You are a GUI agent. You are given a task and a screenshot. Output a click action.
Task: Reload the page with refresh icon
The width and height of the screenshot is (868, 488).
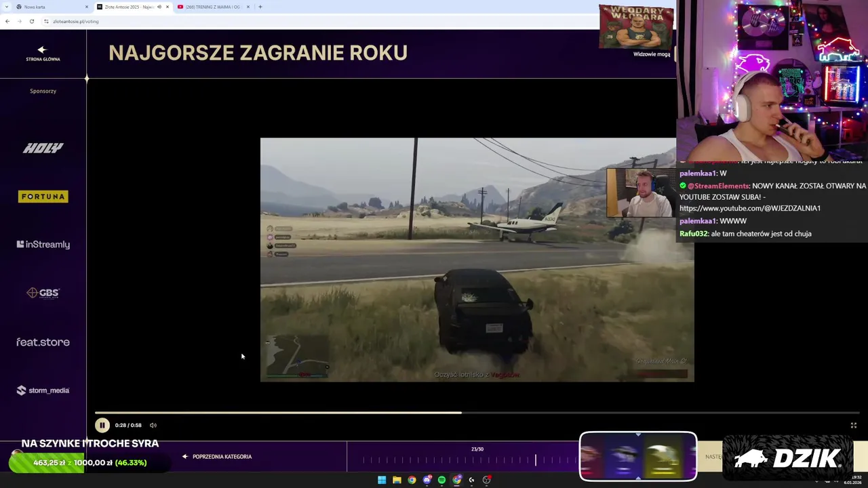coord(31,21)
